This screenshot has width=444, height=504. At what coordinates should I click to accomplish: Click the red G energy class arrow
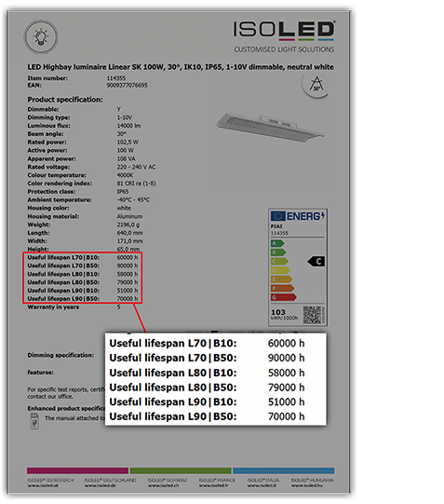coord(284,297)
